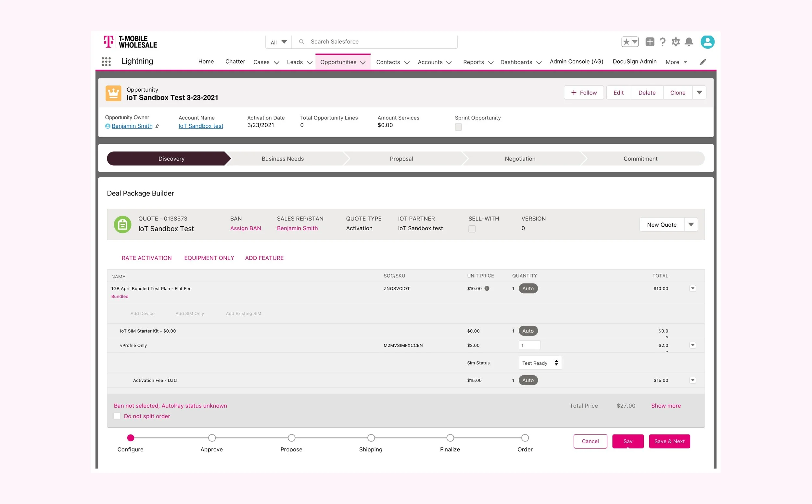The height and width of the screenshot is (504, 812).
Task: Click the search magnifier icon
Action: tap(301, 42)
